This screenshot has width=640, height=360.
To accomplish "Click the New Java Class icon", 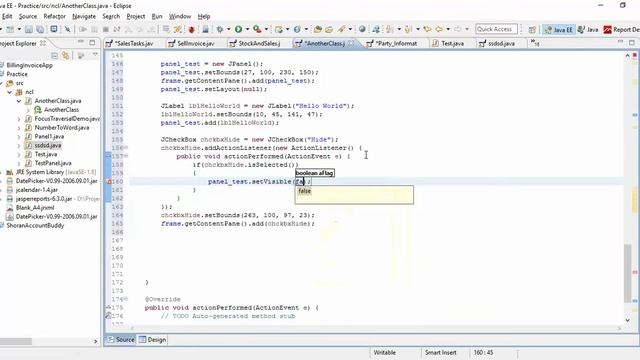I will (x=297, y=29).
